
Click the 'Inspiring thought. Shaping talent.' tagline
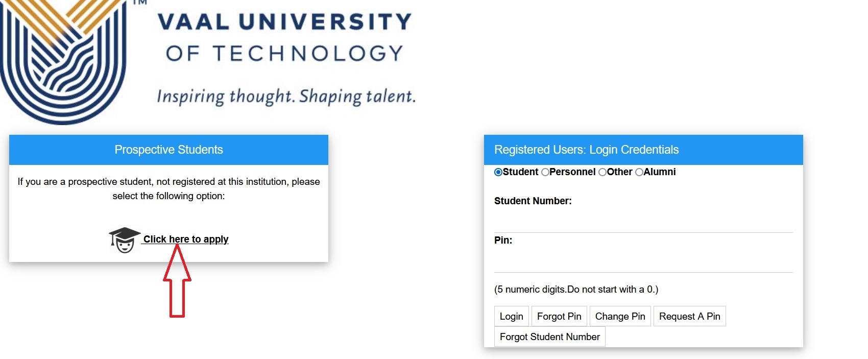pyautogui.click(x=286, y=96)
